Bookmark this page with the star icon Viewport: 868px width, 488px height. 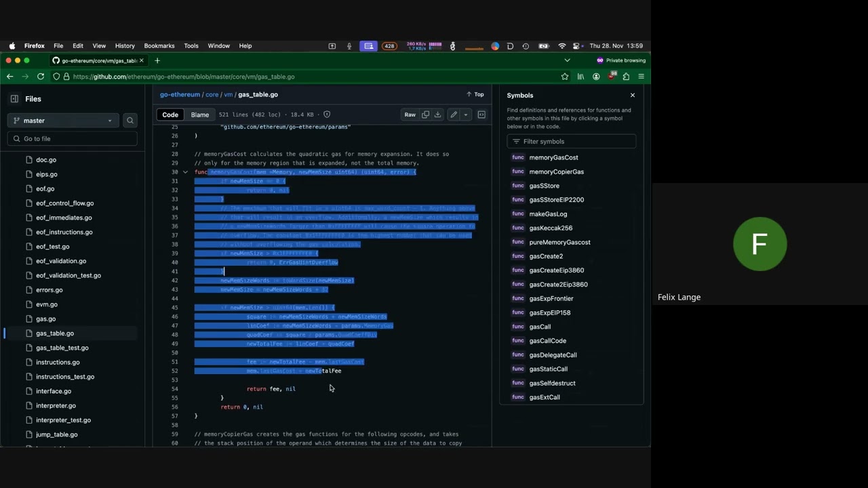[x=564, y=77]
